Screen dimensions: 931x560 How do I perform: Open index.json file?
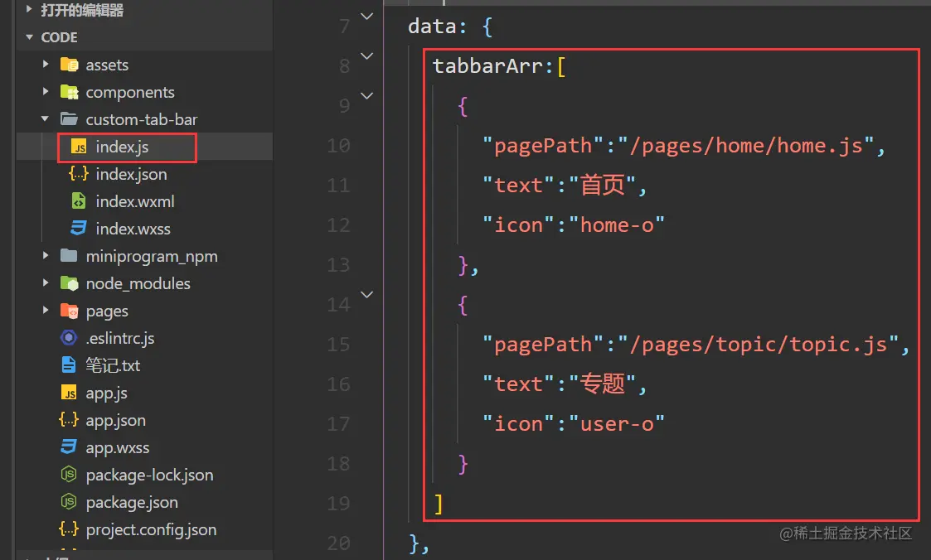pyautogui.click(x=131, y=175)
